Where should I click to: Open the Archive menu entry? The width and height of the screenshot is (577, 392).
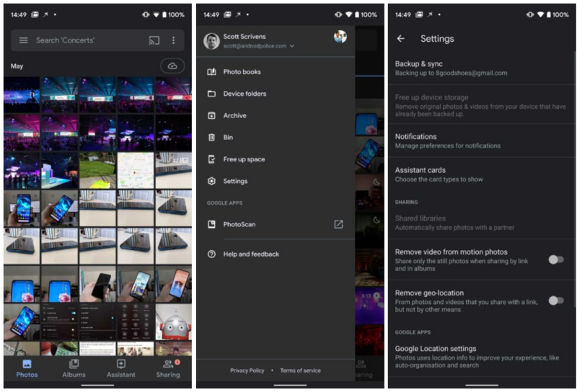[x=276, y=115]
